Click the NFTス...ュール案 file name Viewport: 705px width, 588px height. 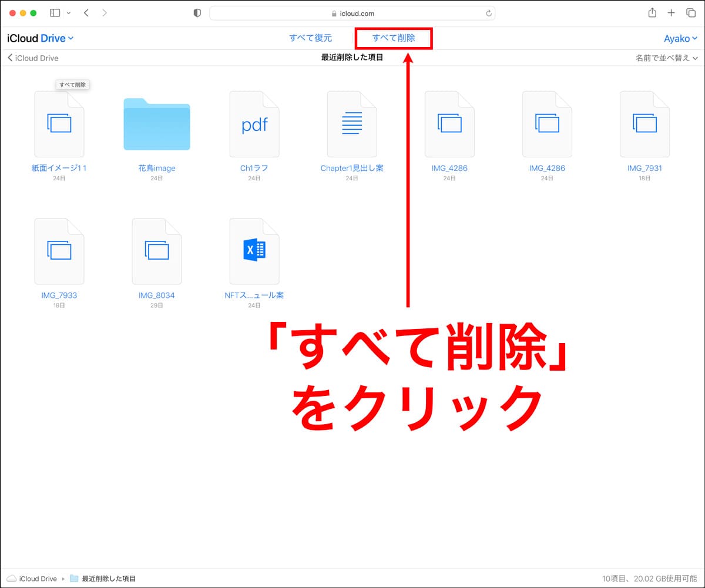254,295
